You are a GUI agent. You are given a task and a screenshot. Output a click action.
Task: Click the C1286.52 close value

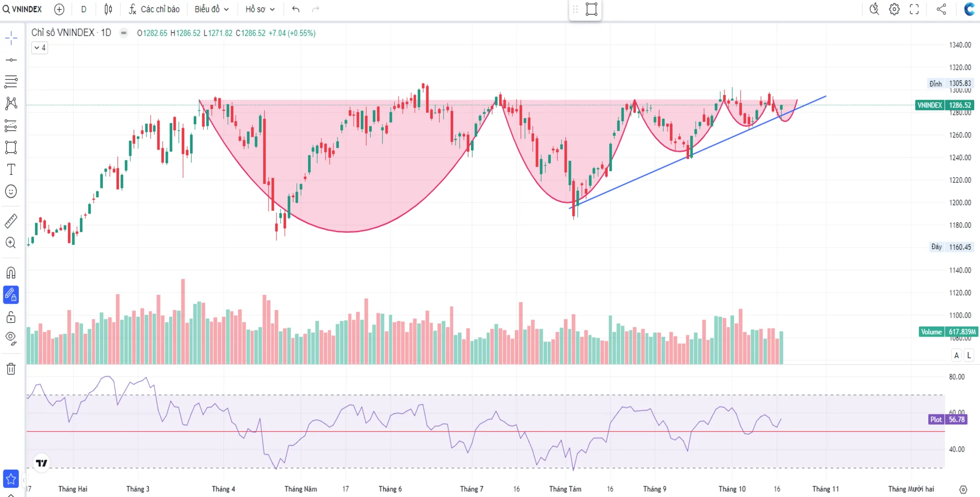pyautogui.click(x=250, y=33)
